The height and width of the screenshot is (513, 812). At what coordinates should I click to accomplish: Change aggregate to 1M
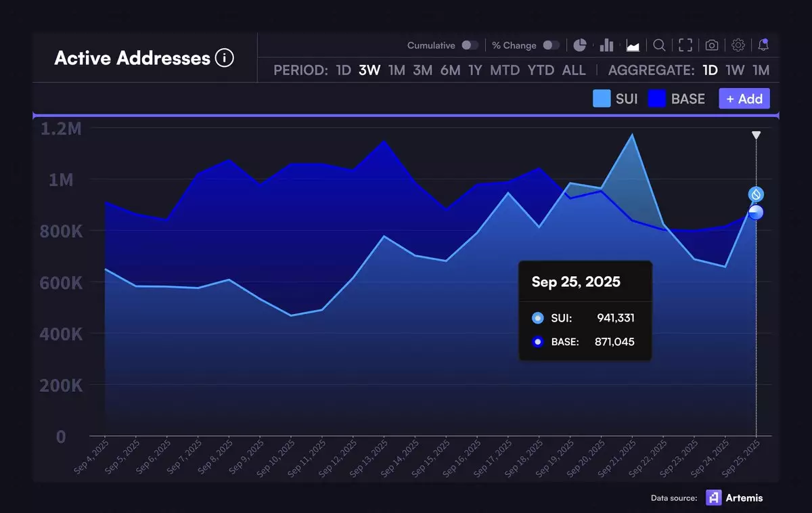click(x=761, y=70)
